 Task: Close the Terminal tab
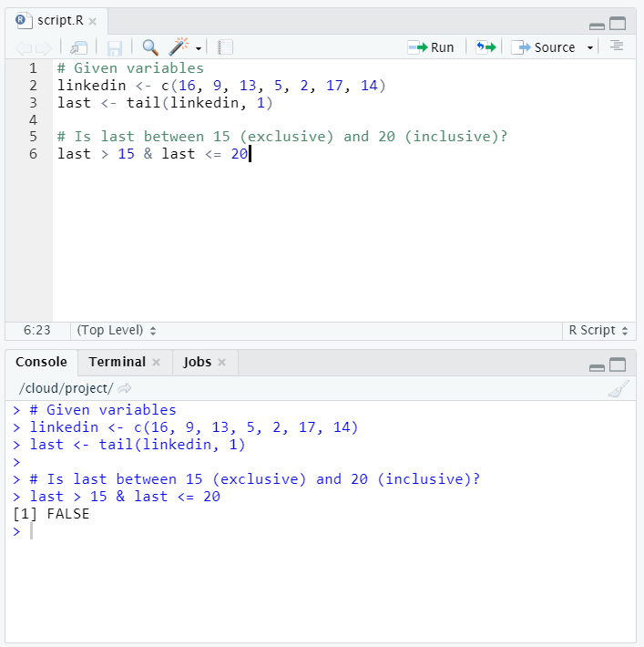click(x=156, y=363)
